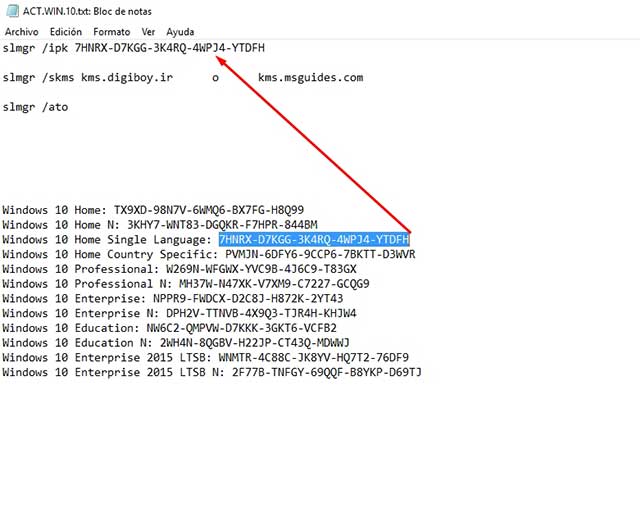Screen dimensions: 640x508
Task: Click the Notepad file icon in title bar
Action: 12,11
